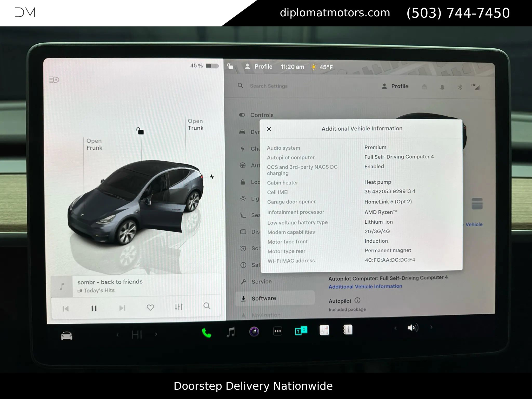Open the Additional Vehicle Information link
This screenshot has width=532, height=399.
coord(365,286)
